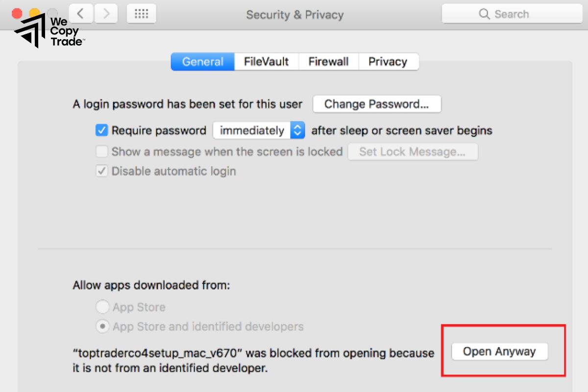
Task: Minimize the window with the yellow button
Action: [34, 13]
